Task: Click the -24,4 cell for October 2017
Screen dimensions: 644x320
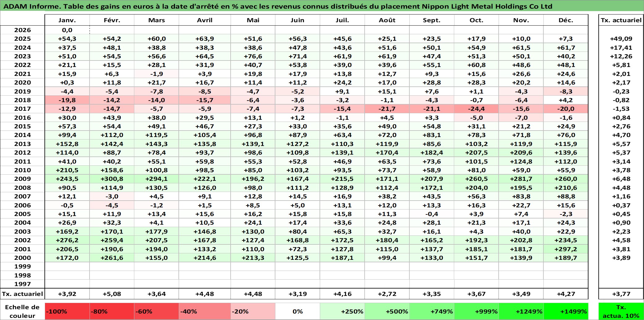Action: point(476,109)
